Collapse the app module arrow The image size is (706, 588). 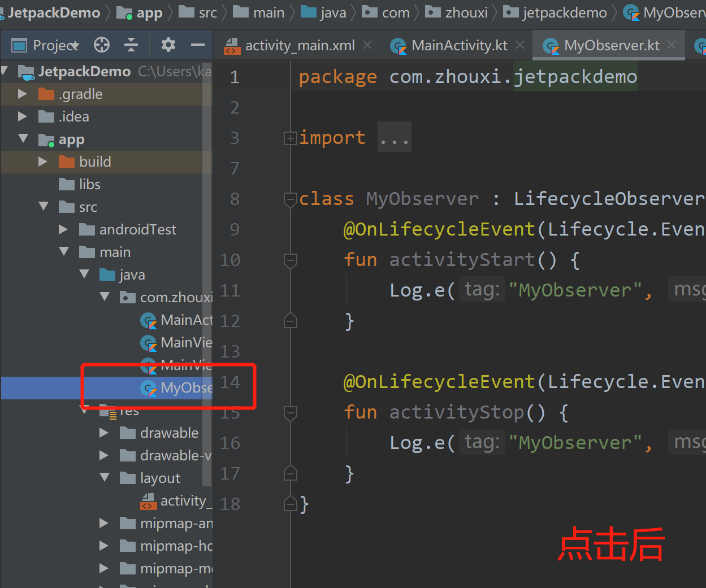[23, 138]
